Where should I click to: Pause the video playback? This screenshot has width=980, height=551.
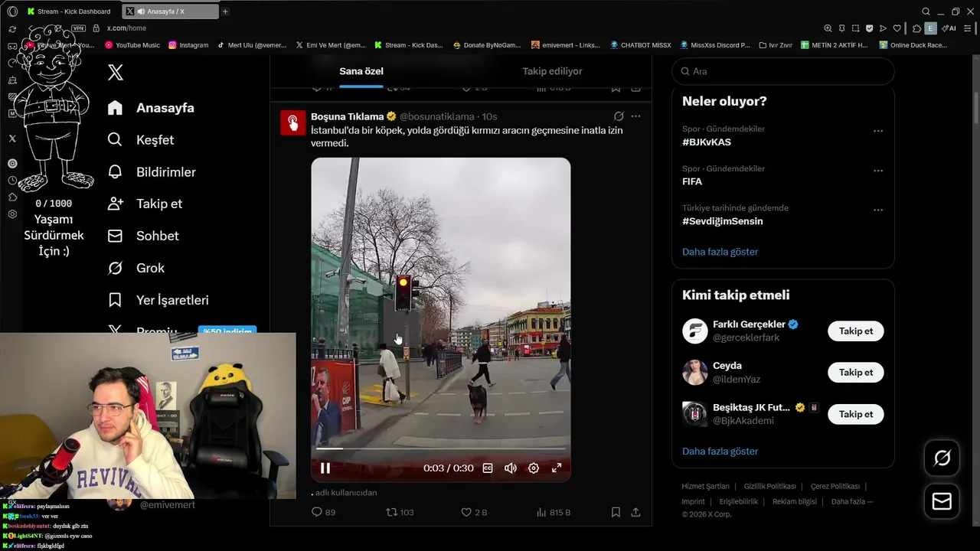(x=325, y=468)
